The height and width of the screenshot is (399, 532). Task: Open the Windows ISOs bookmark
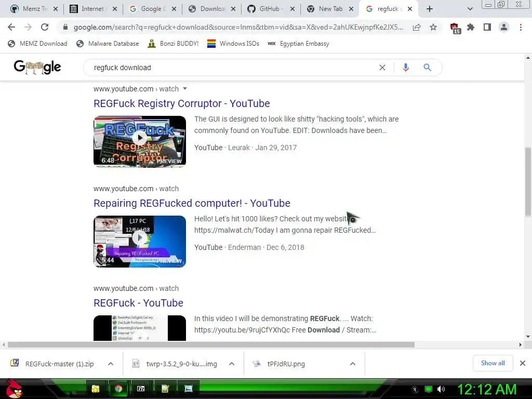233,44
